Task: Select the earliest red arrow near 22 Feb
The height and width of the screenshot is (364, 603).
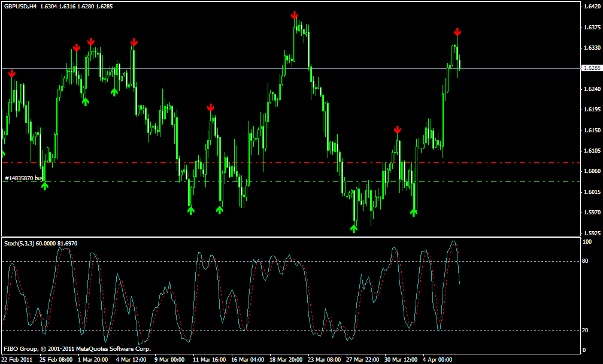Action: [x=12, y=74]
